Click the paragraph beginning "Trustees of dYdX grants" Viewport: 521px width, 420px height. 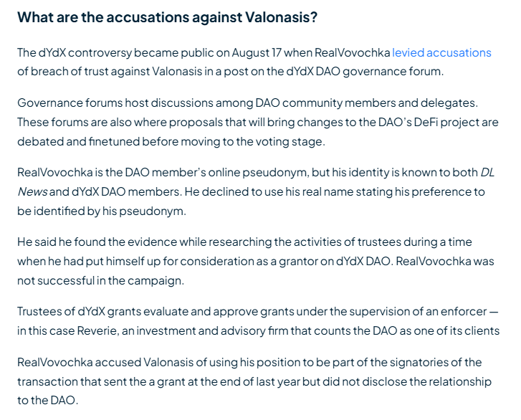(x=259, y=321)
